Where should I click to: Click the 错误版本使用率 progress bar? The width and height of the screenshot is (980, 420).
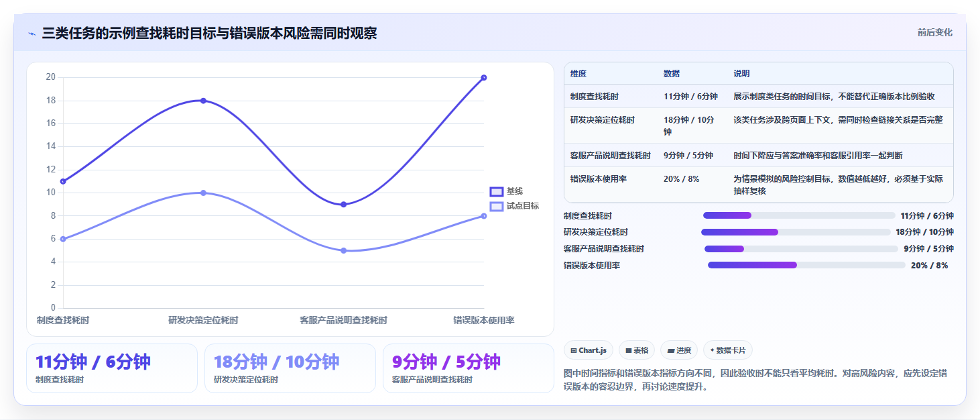[x=806, y=265]
